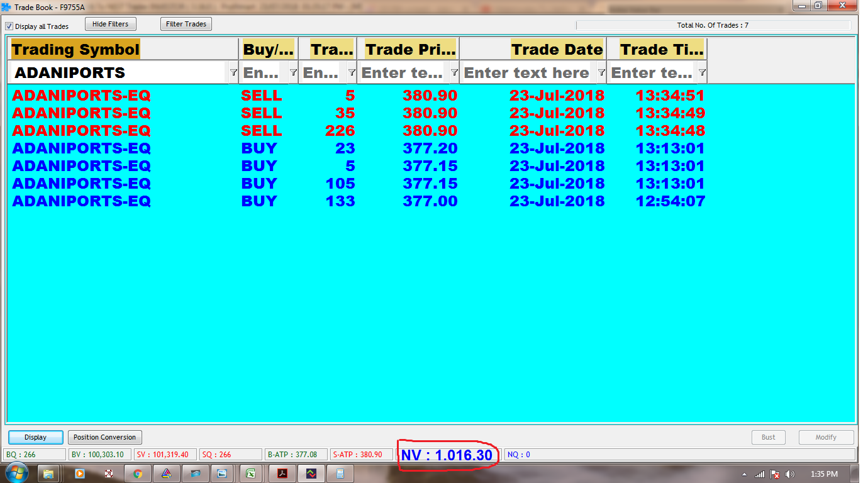The height and width of the screenshot is (483, 868).
Task: Open the taskbar clock showing 1:35 PM
Action: pos(823,474)
